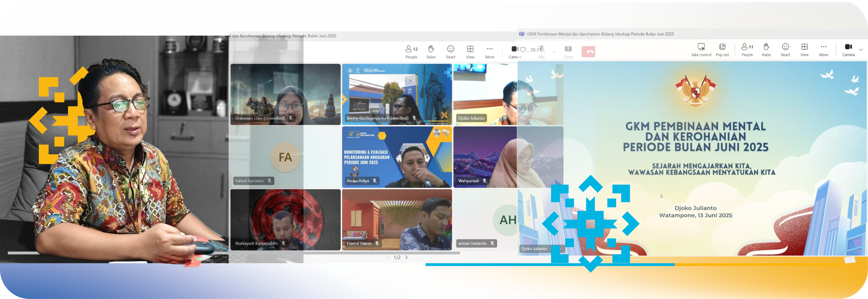
Task: Click muted mic icon beside Unknown User name
Action: click(x=290, y=118)
